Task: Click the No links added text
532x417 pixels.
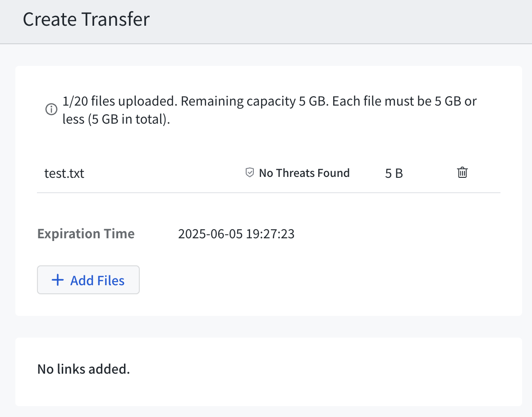Action: pyautogui.click(x=83, y=369)
